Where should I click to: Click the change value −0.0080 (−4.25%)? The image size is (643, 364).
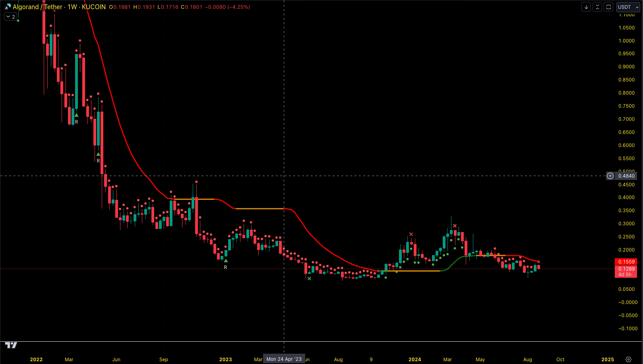(x=227, y=7)
